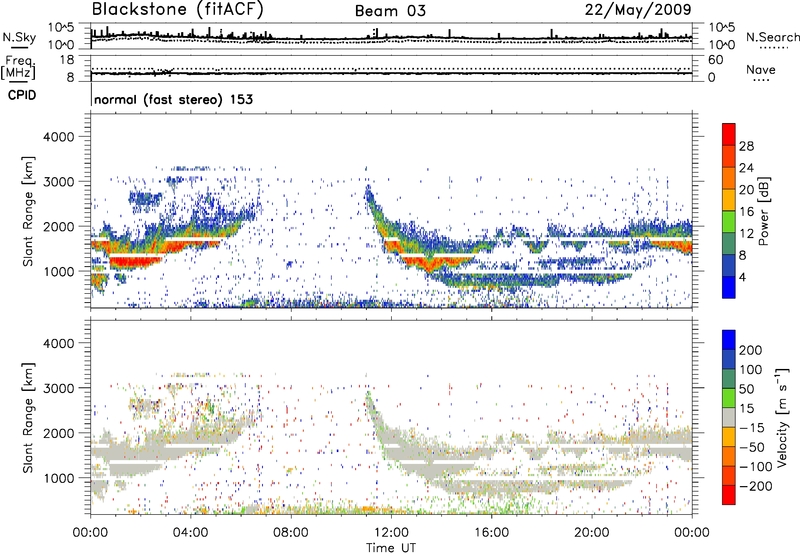Click Slant Range [km] label of power panel
This screenshot has height=554, width=800.
point(28,211)
